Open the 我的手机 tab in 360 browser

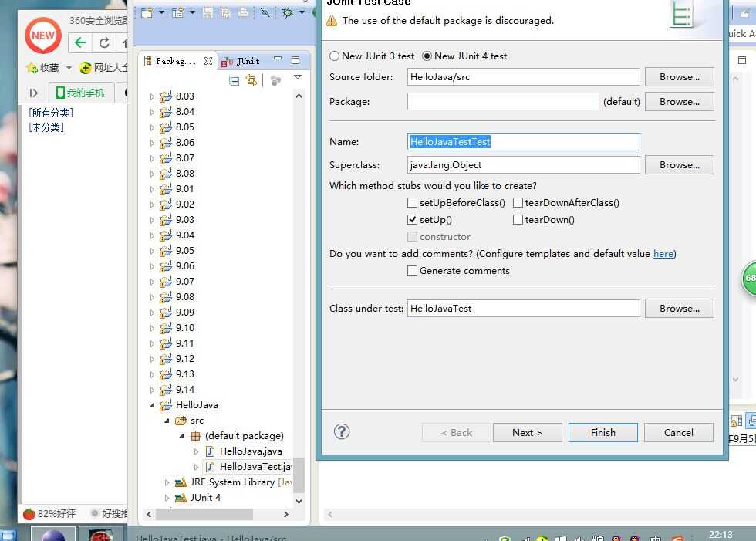pyautogui.click(x=80, y=93)
